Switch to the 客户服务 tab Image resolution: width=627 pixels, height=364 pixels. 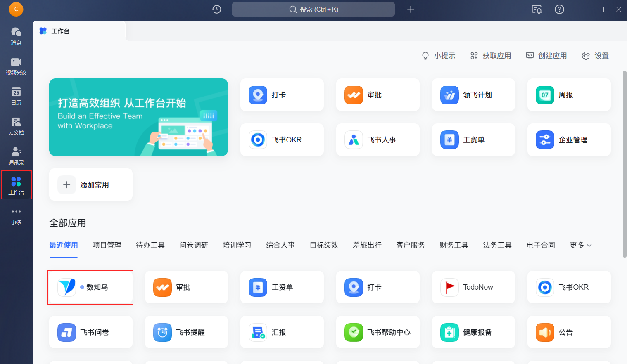pos(411,245)
